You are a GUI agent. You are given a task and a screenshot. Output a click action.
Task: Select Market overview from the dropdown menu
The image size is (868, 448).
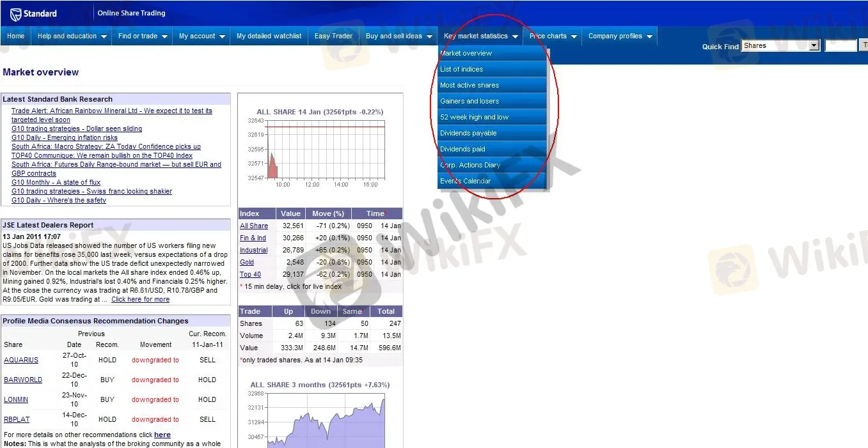click(x=492, y=53)
